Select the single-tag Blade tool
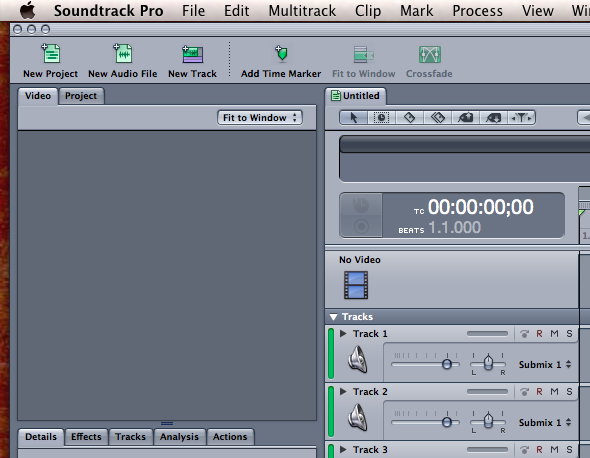 pyautogui.click(x=409, y=118)
